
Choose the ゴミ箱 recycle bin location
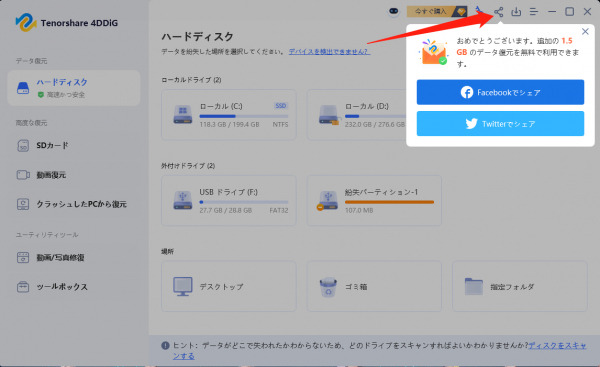click(374, 286)
